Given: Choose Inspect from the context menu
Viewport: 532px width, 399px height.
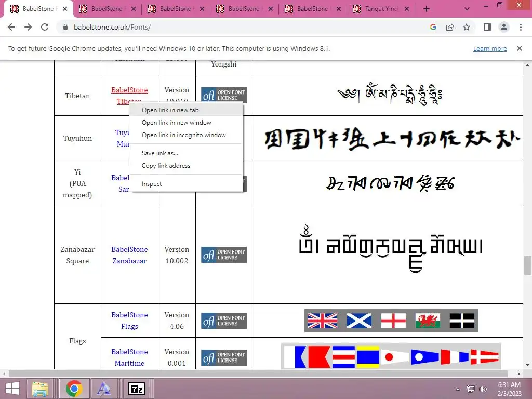Looking at the screenshot, I should pyautogui.click(x=187, y=184).
